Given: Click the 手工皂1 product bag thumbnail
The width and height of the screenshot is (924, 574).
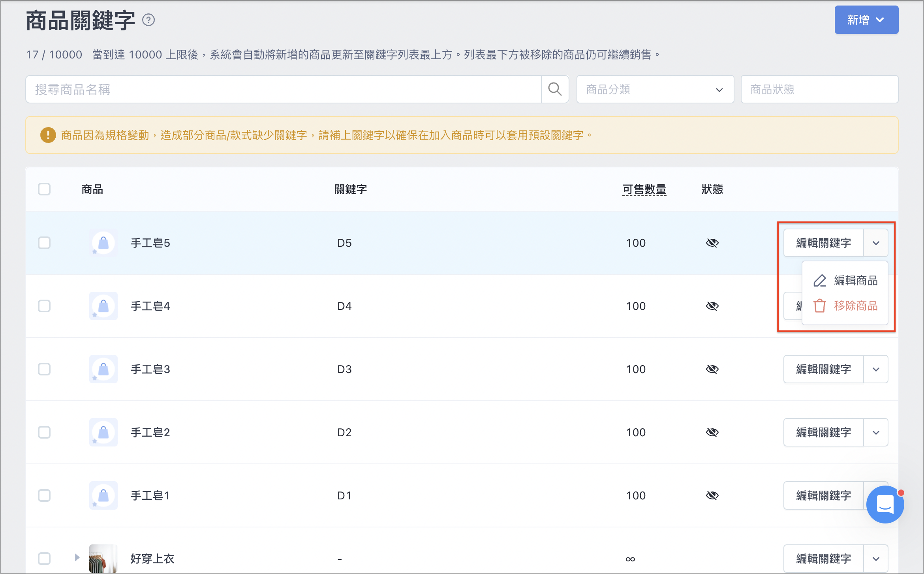Looking at the screenshot, I should click(x=103, y=495).
